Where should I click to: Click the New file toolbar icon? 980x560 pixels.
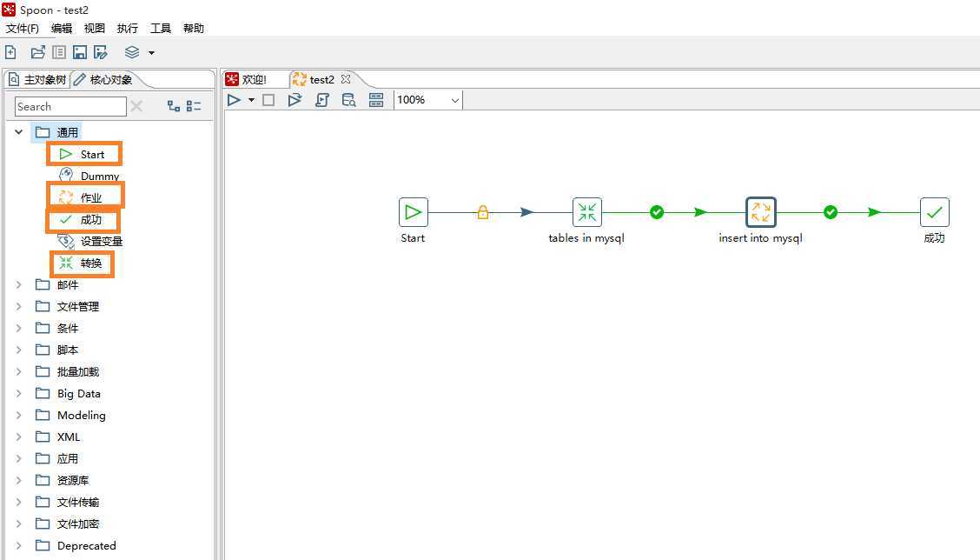tap(10, 52)
